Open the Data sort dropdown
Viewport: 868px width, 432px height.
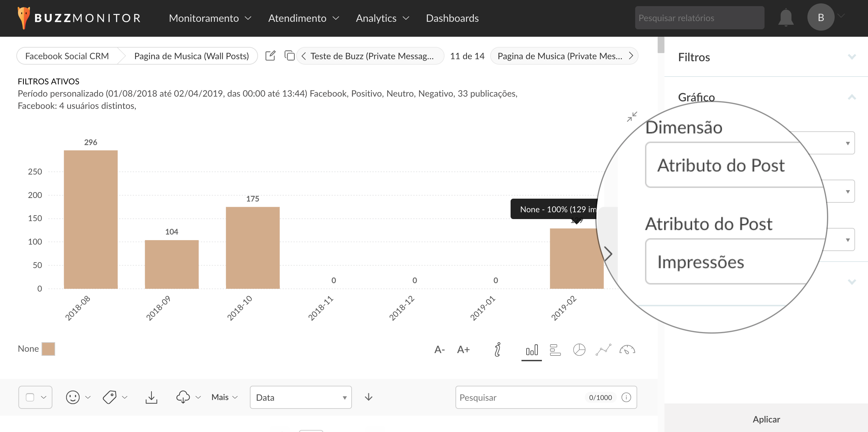pos(301,397)
